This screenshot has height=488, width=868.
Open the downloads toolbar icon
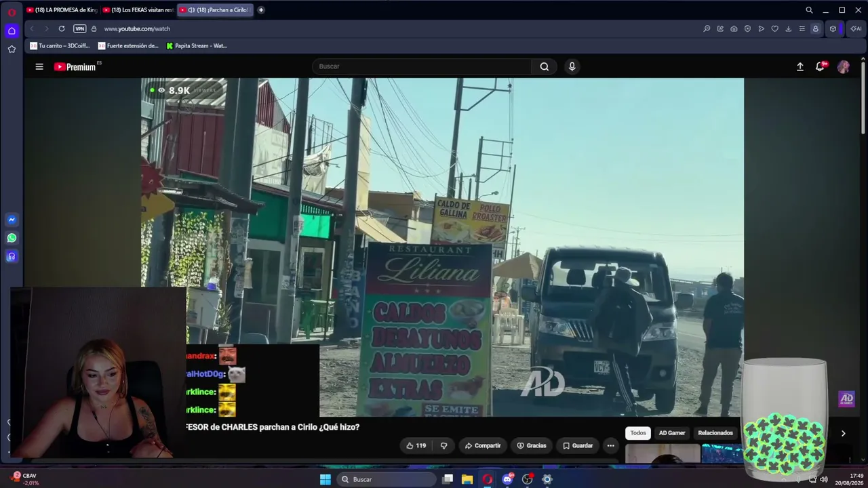pyautogui.click(x=788, y=28)
